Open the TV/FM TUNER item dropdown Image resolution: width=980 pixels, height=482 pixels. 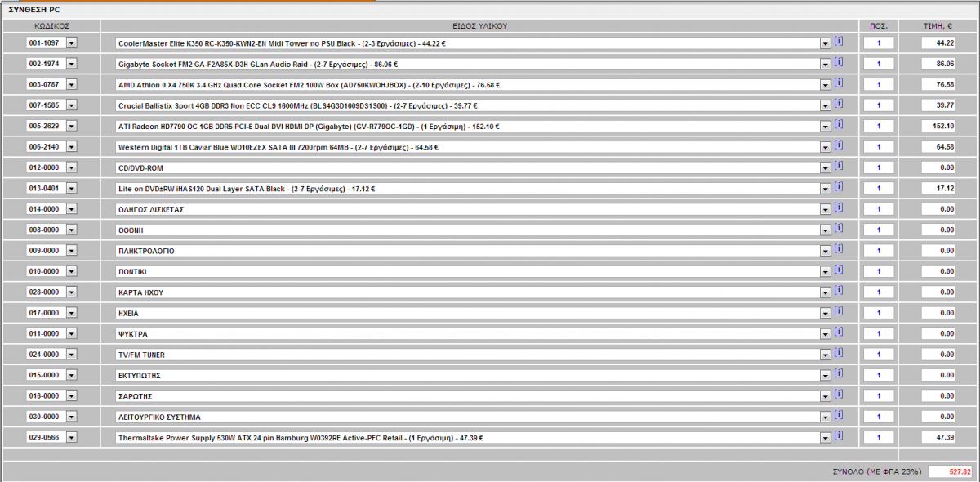(825, 355)
